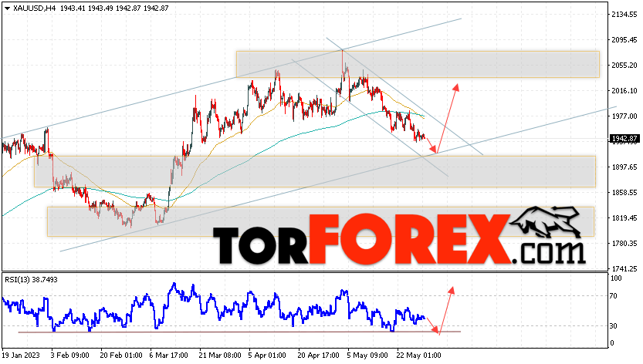Click the 1858.55 price axis label
Screen dimensions: 643x364
tap(624, 193)
